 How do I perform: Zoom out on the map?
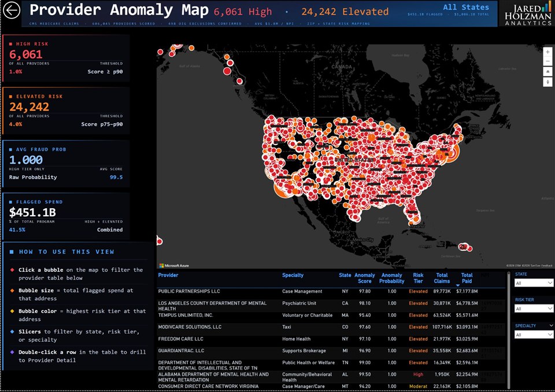click(x=547, y=61)
